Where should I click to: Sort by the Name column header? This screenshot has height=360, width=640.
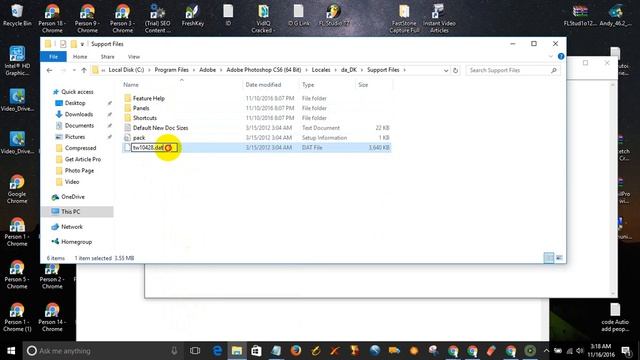(x=182, y=85)
